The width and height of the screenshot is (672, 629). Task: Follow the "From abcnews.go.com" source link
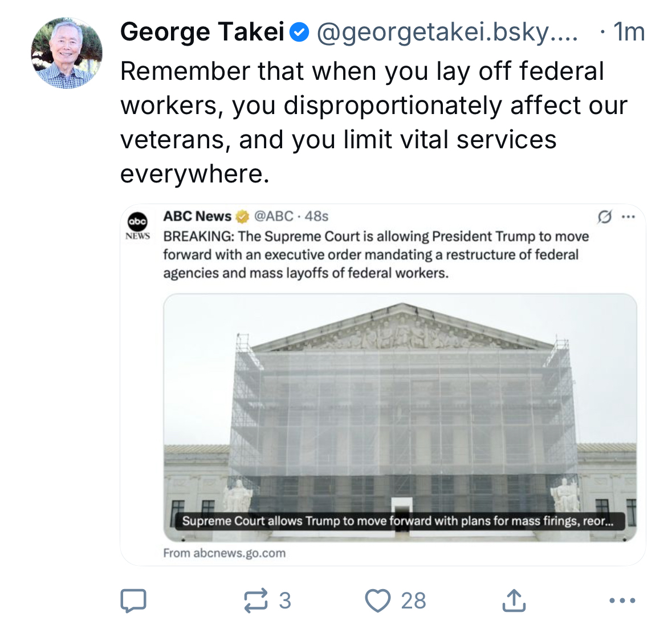point(224,553)
